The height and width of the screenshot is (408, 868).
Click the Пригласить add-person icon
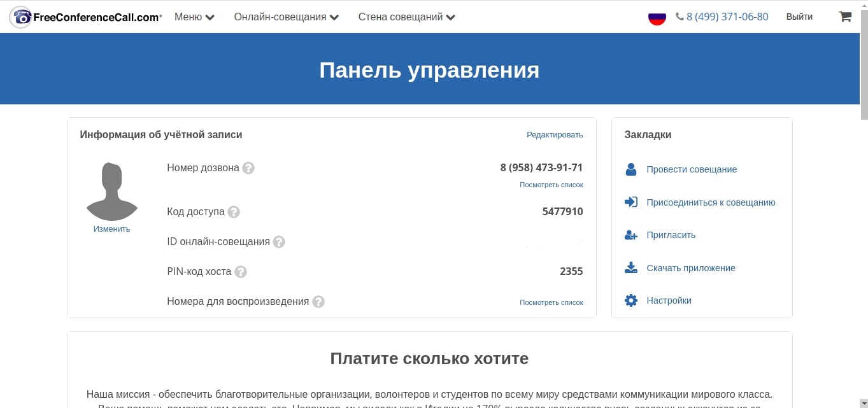(x=630, y=235)
